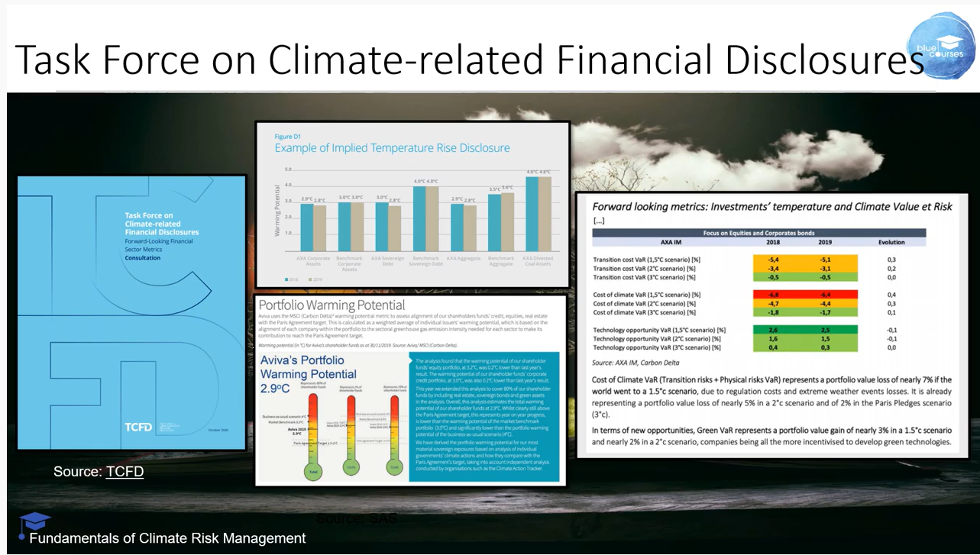Click the '-5,4' table cell

coord(774,260)
